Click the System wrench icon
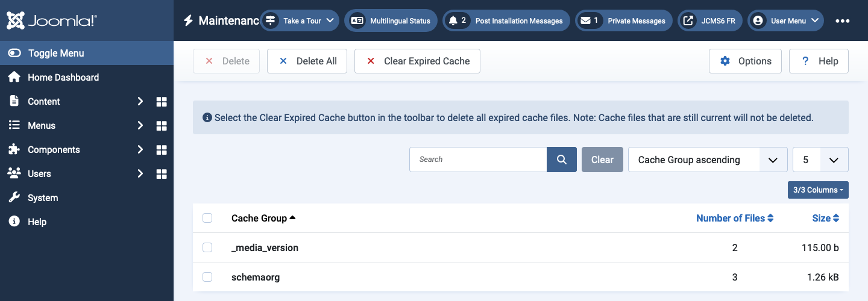Viewport: 868px width, 301px height. pyautogui.click(x=14, y=197)
